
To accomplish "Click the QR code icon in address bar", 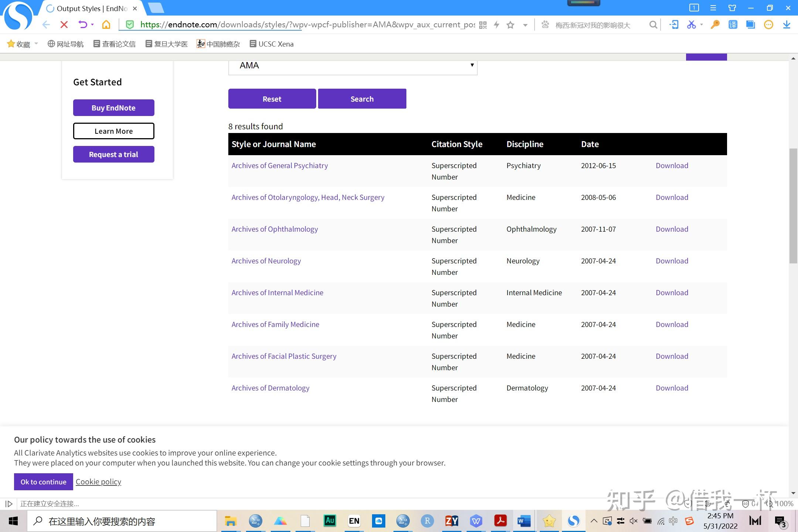I will pos(483,25).
